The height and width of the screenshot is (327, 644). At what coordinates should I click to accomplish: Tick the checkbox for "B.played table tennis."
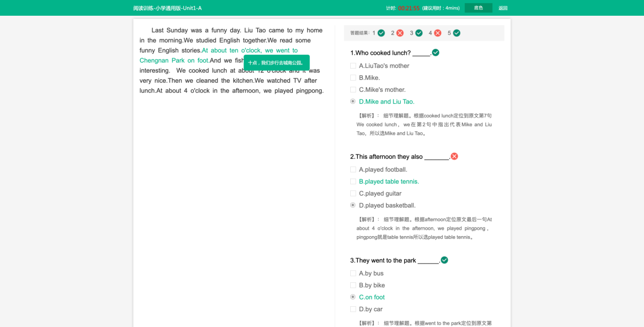353,181
